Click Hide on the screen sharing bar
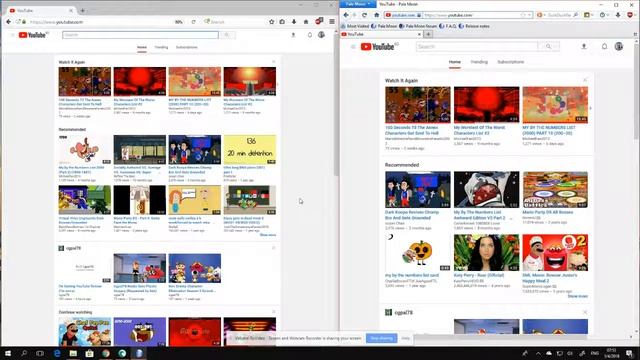Screen dimensions: 640x360 [x=405, y=338]
